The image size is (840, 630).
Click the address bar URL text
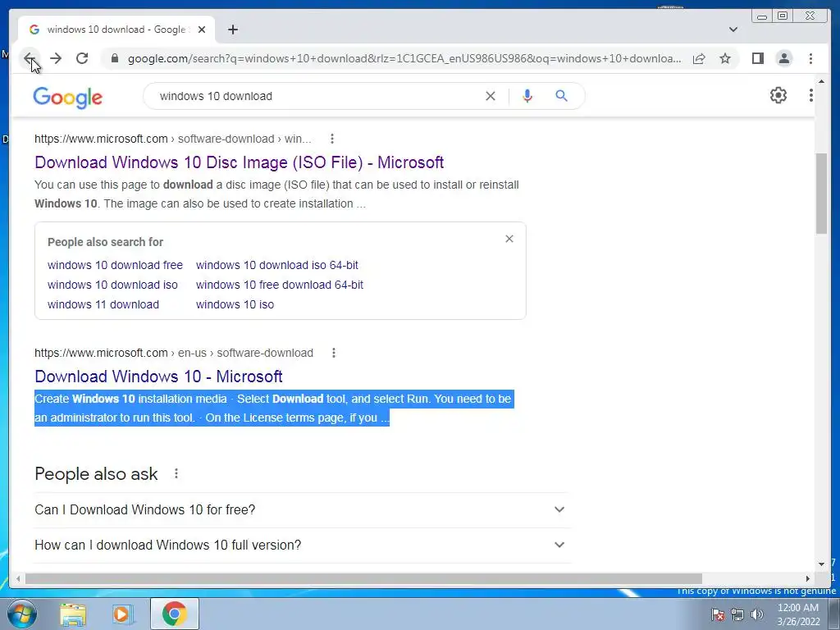click(404, 58)
